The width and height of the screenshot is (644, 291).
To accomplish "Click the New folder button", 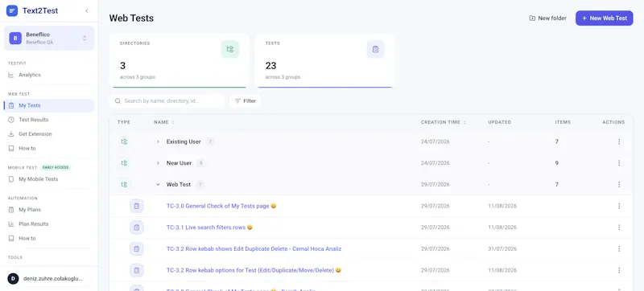I will click(x=548, y=18).
